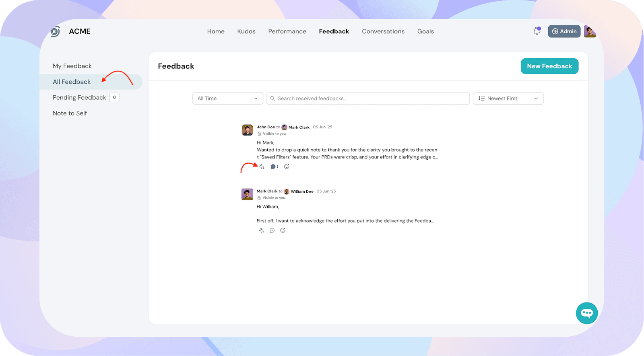Open Pending Feedback in the sidebar

pyautogui.click(x=79, y=97)
